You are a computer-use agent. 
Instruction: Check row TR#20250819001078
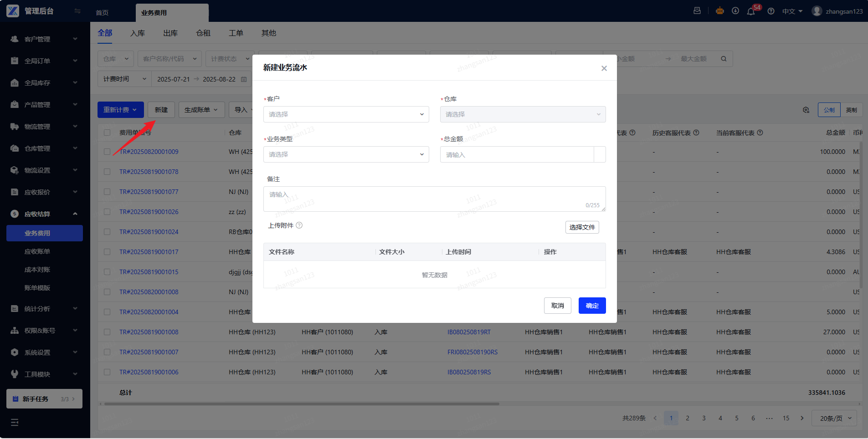(107, 172)
